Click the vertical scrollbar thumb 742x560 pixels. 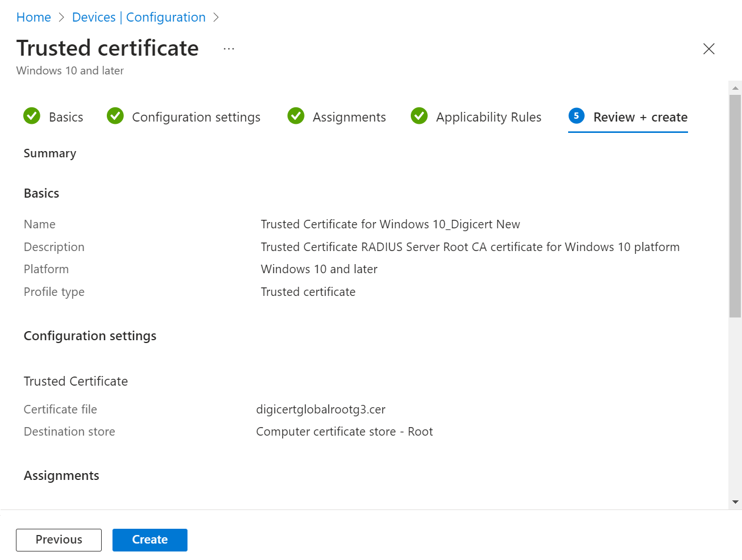pyautogui.click(x=735, y=206)
